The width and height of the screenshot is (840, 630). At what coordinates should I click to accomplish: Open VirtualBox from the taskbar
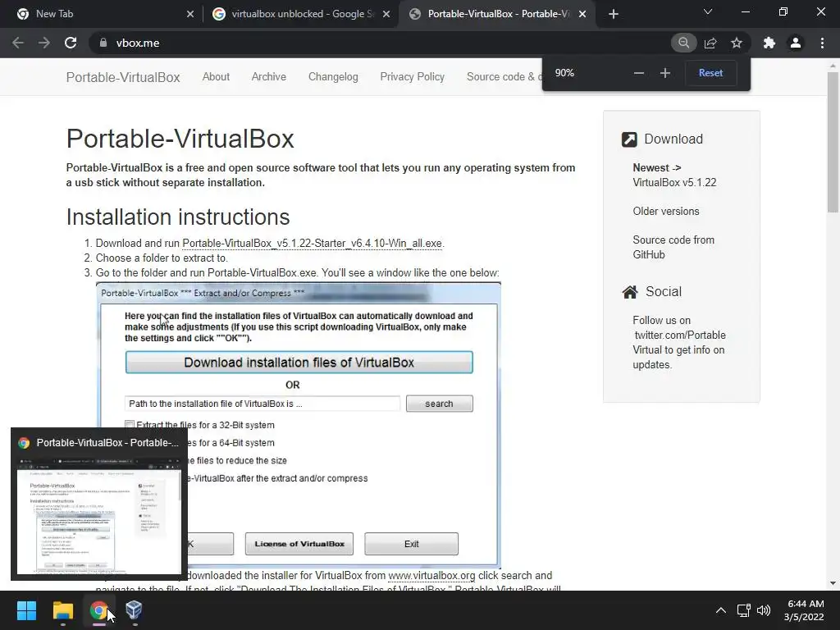pos(134,610)
